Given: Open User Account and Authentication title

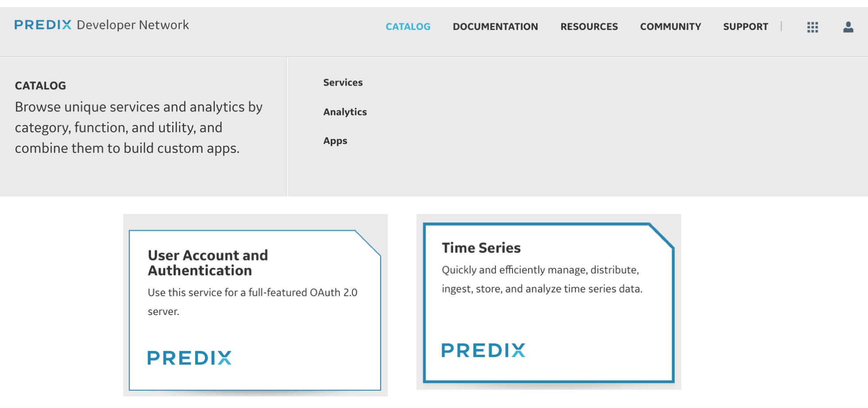Looking at the screenshot, I should 208,263.
